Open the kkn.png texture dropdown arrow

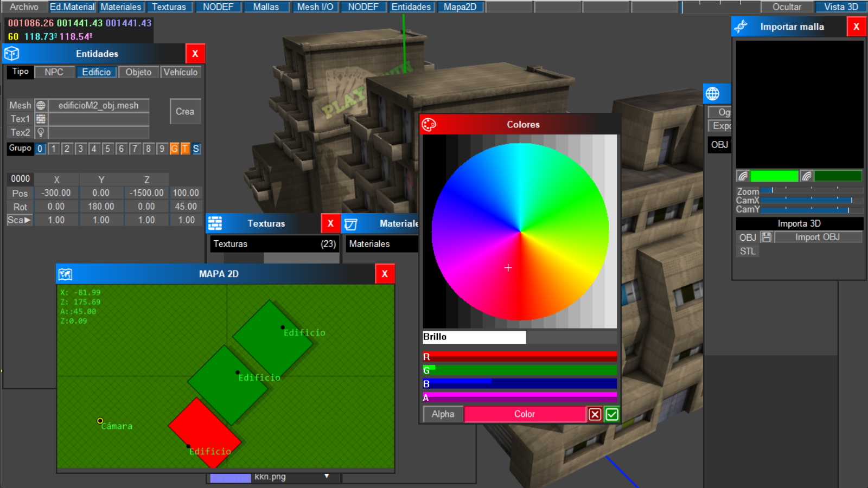pyautogui.click(x=327, y=476)
